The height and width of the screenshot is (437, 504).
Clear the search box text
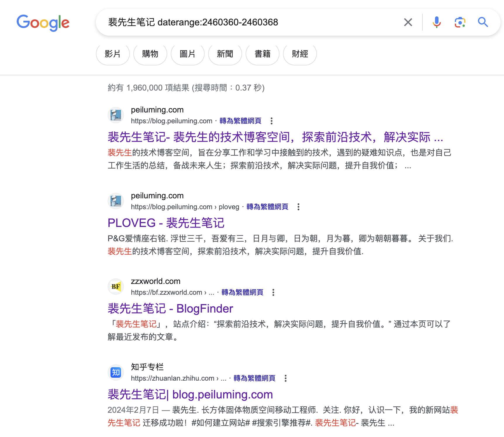coord(408,22)
